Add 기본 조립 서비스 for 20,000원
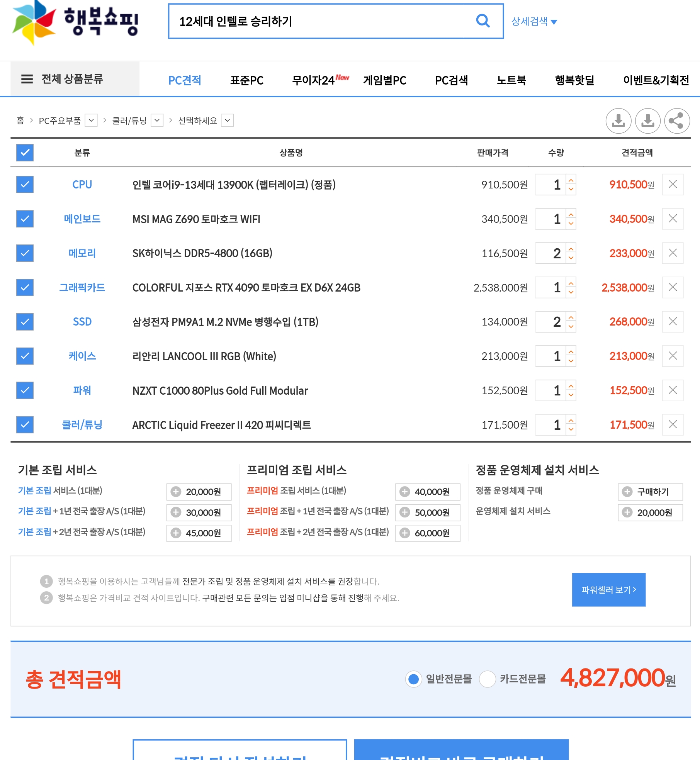 coord(199,492)
